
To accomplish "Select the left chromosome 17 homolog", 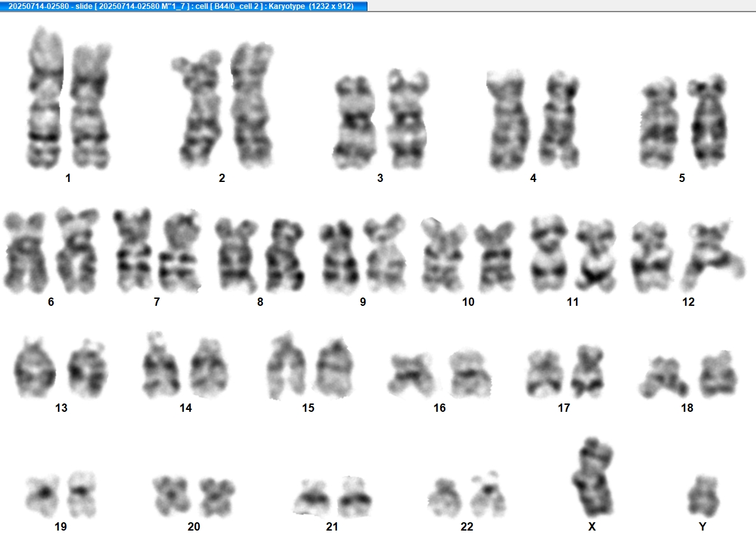I will tap(545, 374).
